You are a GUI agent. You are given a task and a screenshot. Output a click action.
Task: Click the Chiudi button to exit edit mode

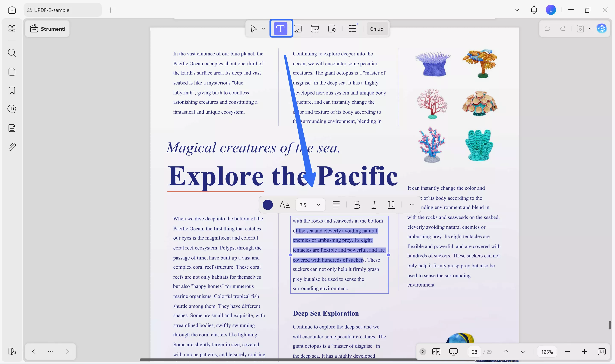coord(378,29)
